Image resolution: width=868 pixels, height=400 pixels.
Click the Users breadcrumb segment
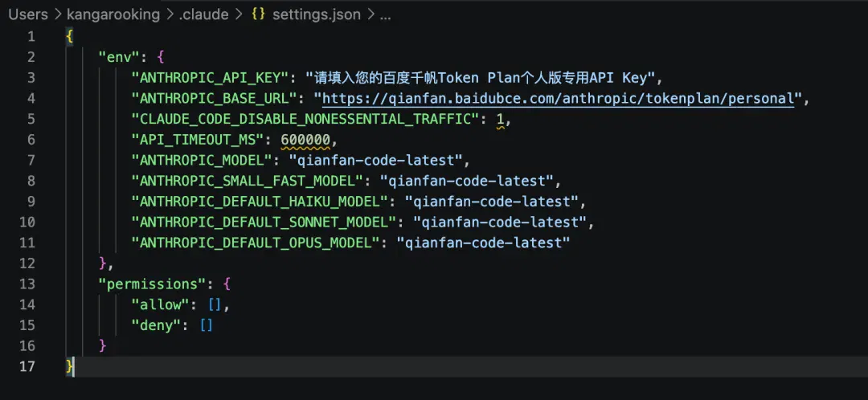(27, 15)
